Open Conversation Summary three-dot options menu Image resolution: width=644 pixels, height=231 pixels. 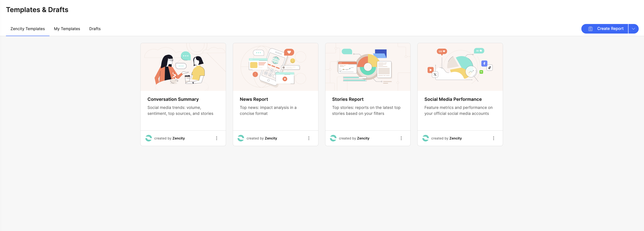(216, 138)
